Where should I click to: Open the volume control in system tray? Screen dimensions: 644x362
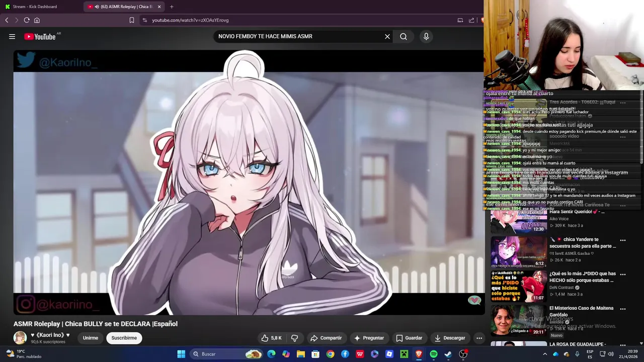click(x=611, y=354)
